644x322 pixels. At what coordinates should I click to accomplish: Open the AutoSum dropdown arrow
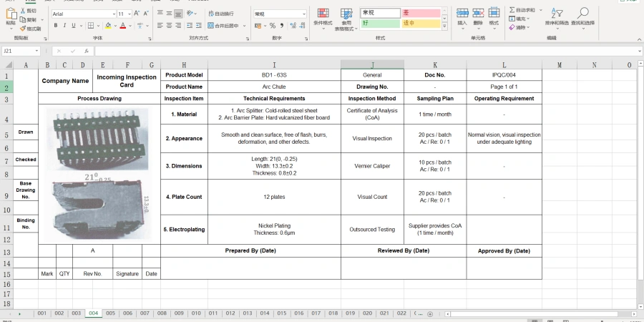(x=540, y=10)
